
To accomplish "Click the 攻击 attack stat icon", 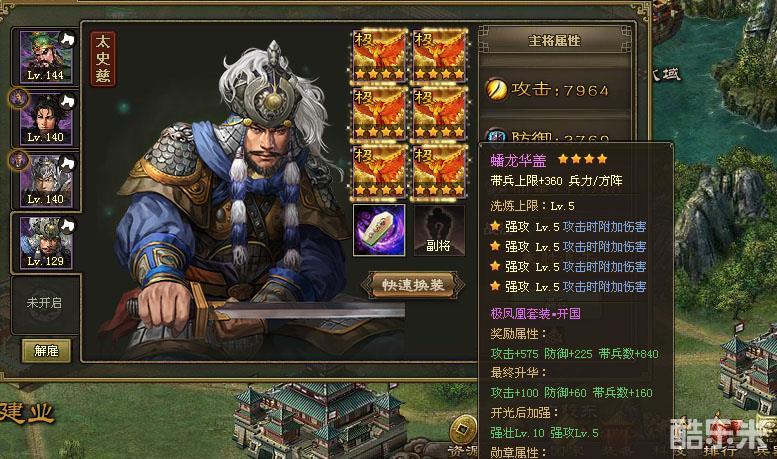I will (497, 90).
